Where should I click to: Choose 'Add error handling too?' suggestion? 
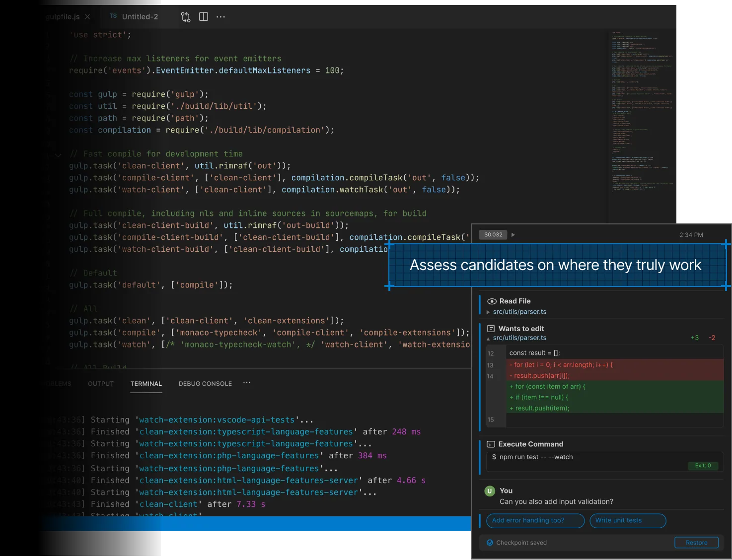click(x=535, y=520)
